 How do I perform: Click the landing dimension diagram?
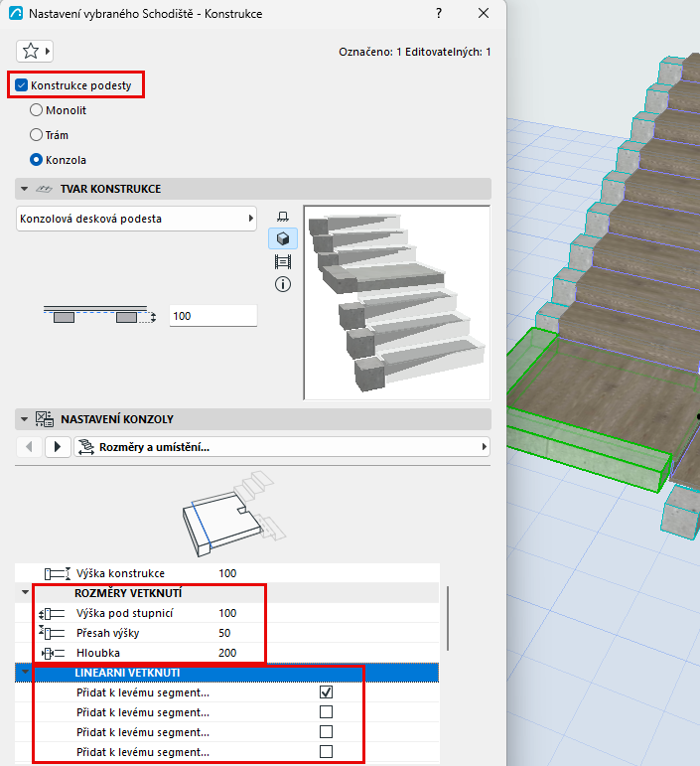pos(233,514)
